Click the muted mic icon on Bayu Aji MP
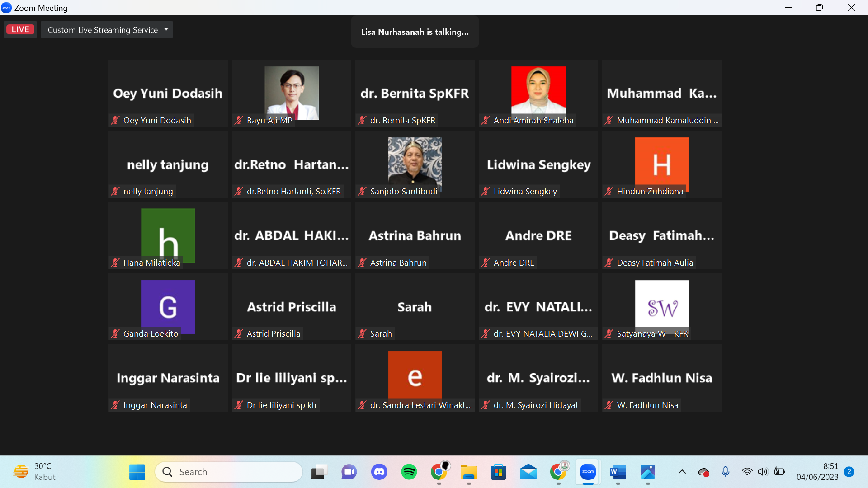Image resolution: width=868 pixels, height=488 pixels. [x=239, y=120]
